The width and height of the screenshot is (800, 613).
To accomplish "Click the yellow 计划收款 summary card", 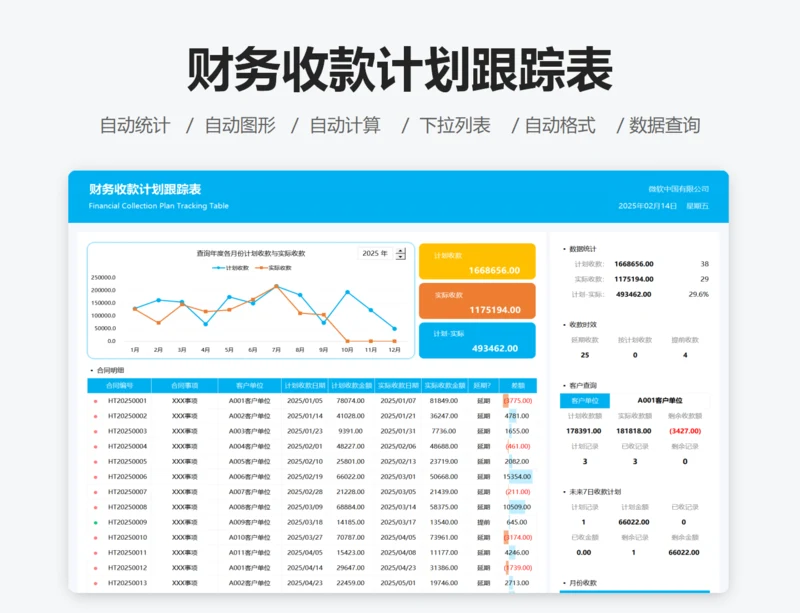I will click(x=477, y=260).
